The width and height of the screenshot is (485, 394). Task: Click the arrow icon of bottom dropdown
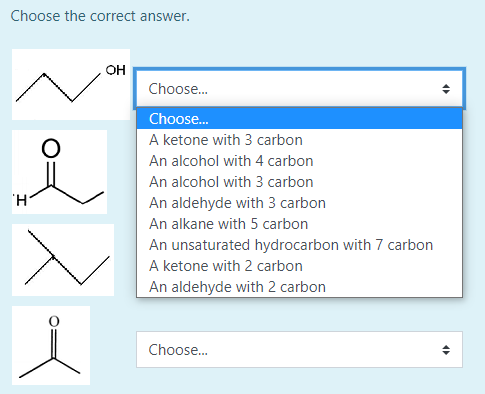[x=446, y=350]
